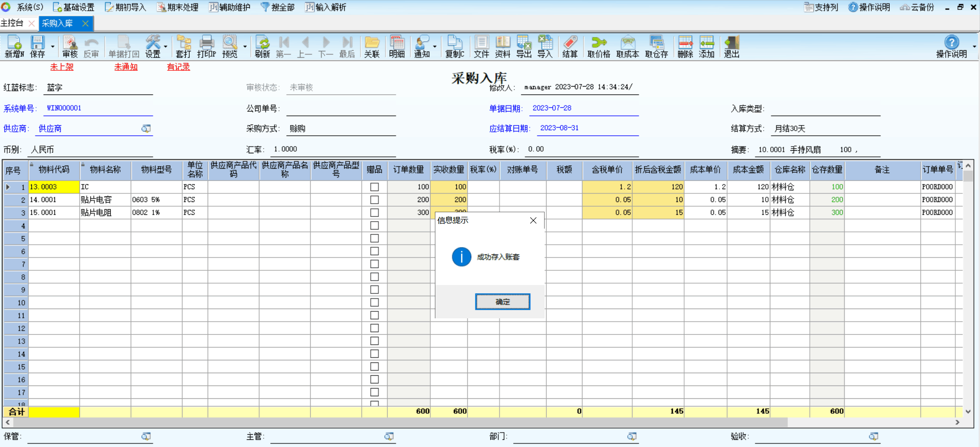Toggle the 赠品 checkbox in row 2
980x447 pixels.
coord(374,200)
